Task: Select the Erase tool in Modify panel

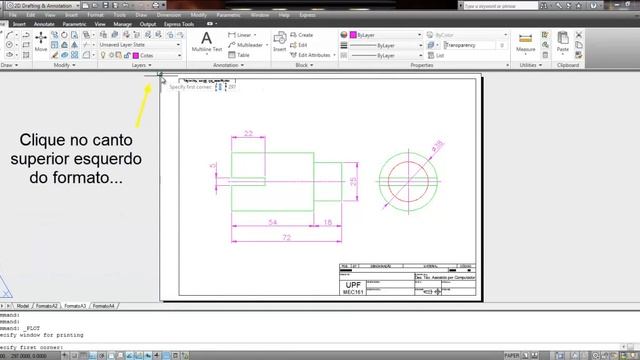Action: click(54, 55)
